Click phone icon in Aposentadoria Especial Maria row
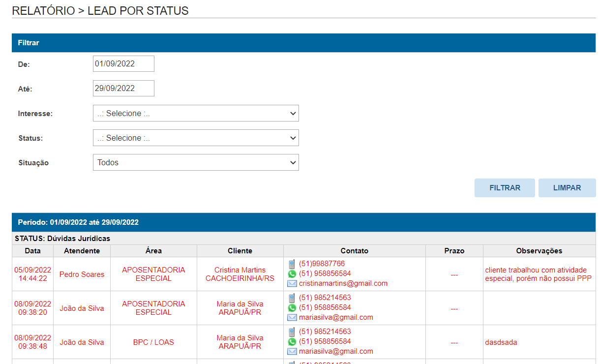 (292, 298)
